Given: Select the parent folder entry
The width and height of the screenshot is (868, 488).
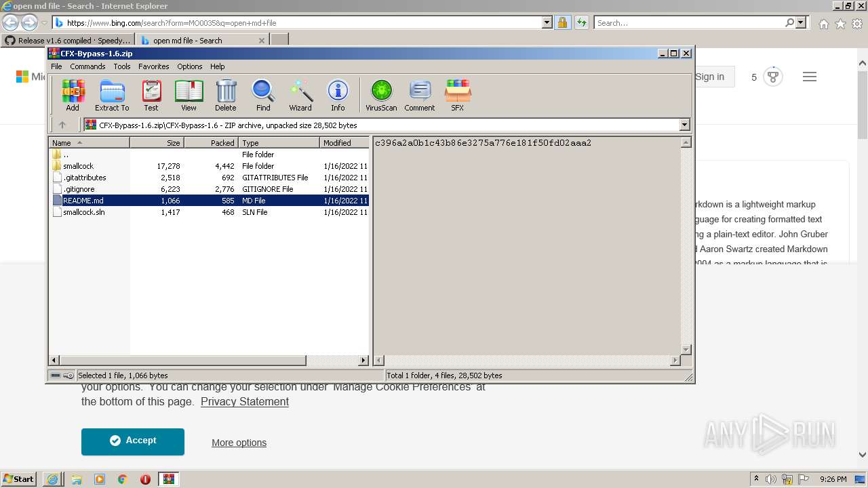Looking at the screenshot, I should 210,154.
